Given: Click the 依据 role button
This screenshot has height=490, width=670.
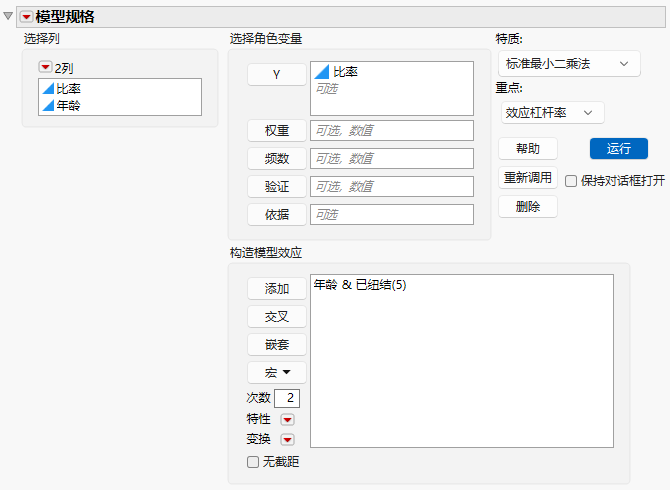Looking at the screenshot, I should tap(276, 214).
